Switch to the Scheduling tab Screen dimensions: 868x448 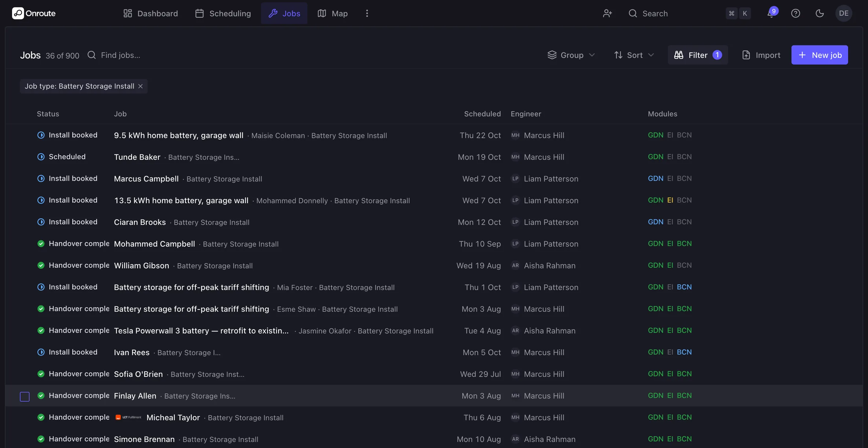[x=223, y=14]
